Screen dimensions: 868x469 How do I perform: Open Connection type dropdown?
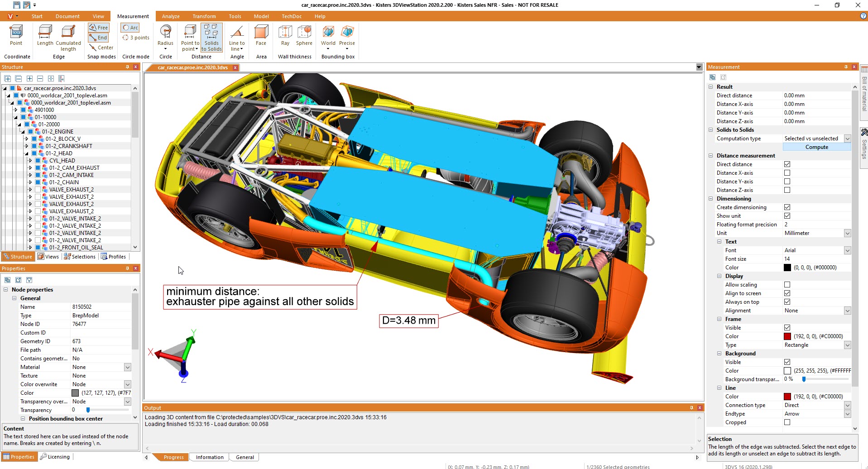(x=847, y=405)
